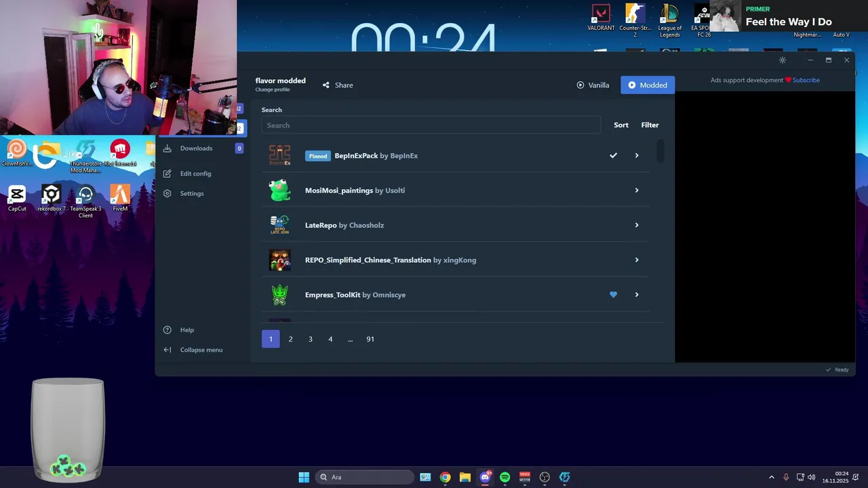This screenshot has width=868, height=488.
Task: Open the Filter options
Action: [x=650, y=125]
